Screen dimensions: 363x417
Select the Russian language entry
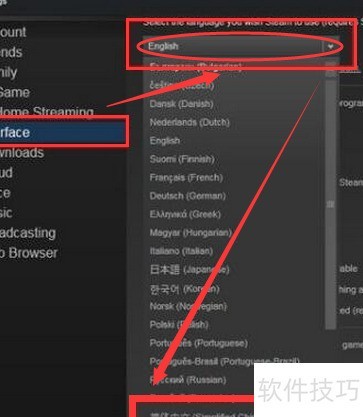point(188,380)
